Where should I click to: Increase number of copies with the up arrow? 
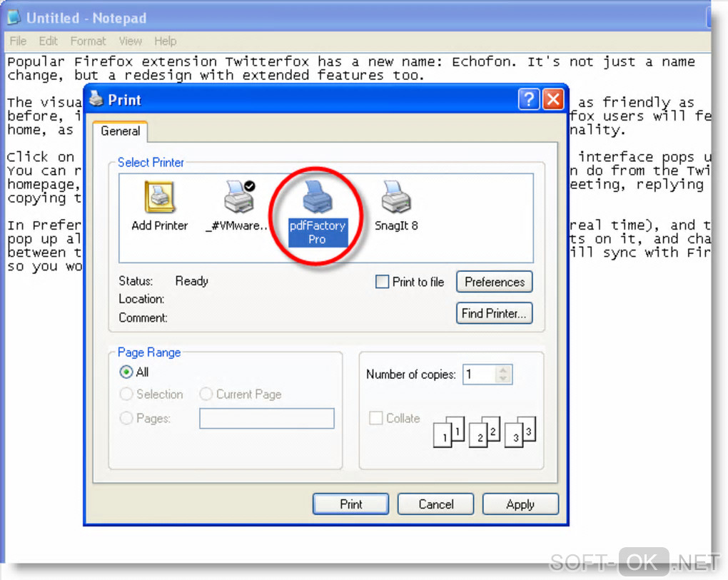pos(503,370)
